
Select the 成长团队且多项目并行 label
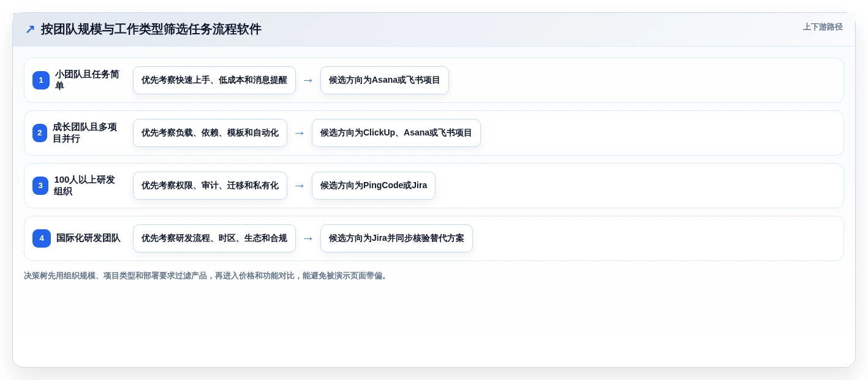[x=85, y=133]
